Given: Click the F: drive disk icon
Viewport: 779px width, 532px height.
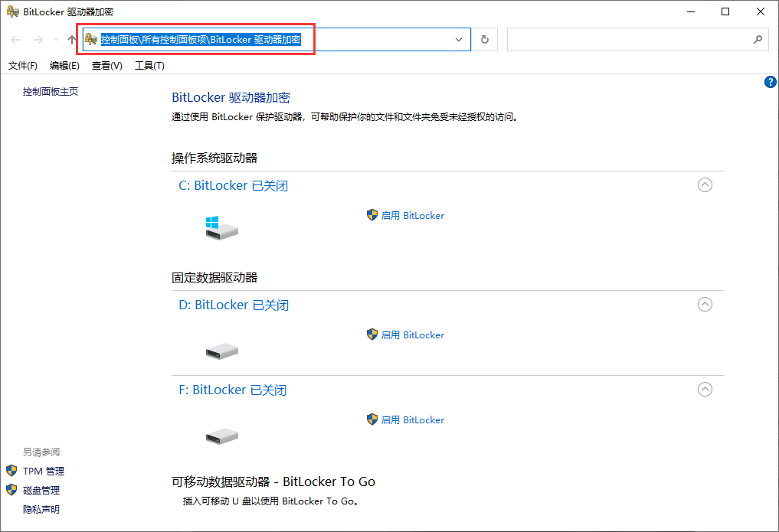Looking at the screenshot, I should (221, 436).
